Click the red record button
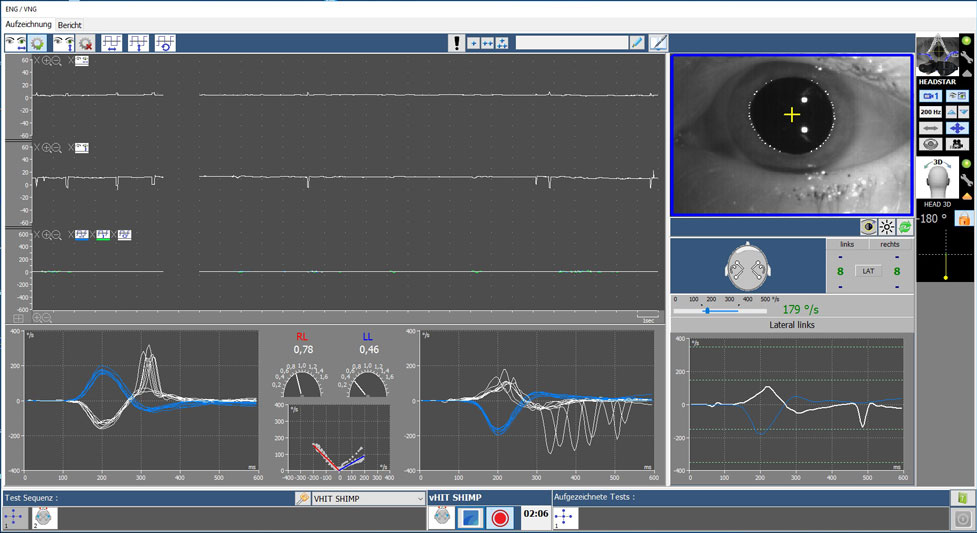977x533 pixels. (500, 518)
